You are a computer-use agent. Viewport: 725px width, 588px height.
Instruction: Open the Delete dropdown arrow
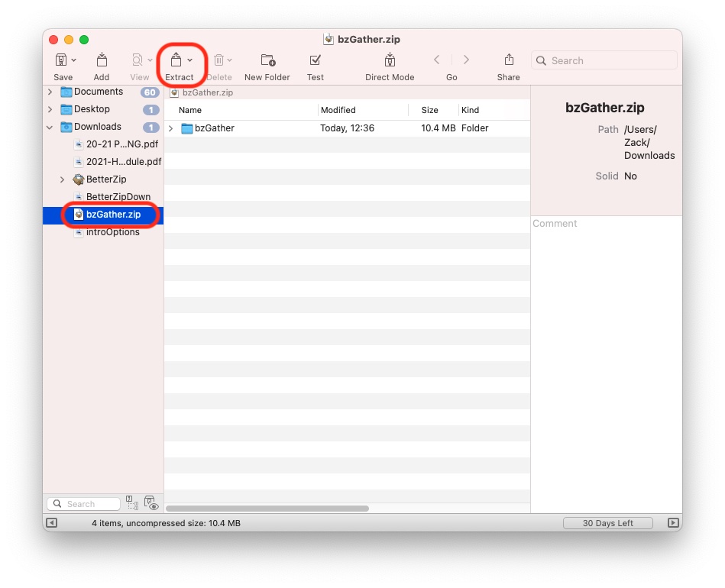[x=230, y=60]
